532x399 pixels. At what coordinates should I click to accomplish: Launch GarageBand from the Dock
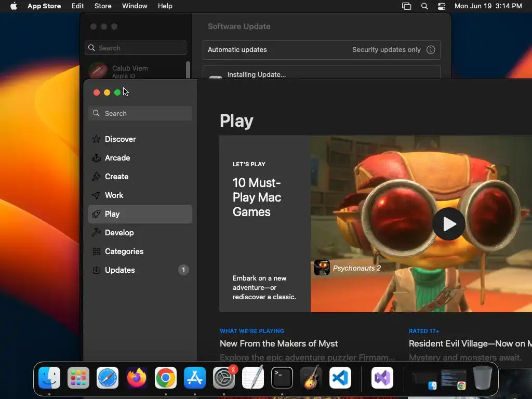pyautogui.click(x=311, y=378)
